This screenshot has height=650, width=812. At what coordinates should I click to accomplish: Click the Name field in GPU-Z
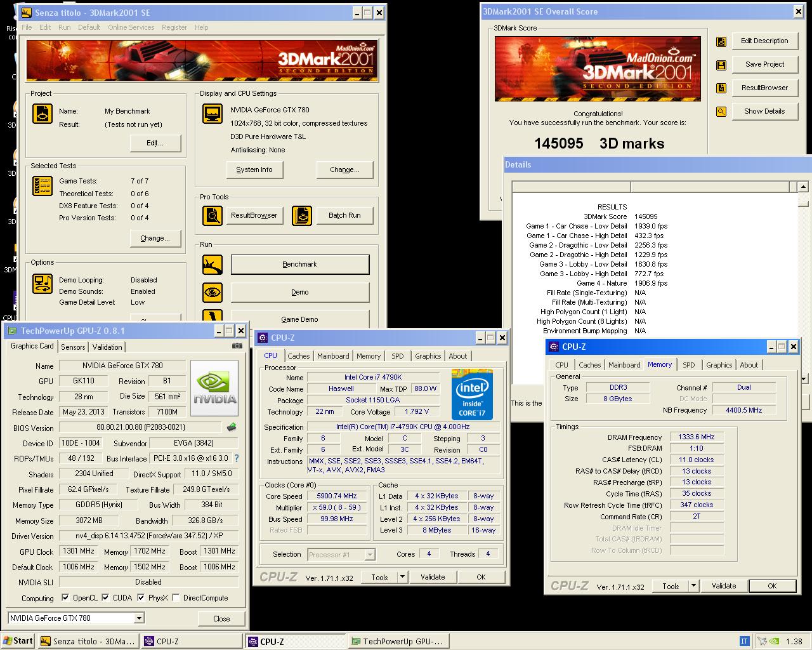pos(122,366)
